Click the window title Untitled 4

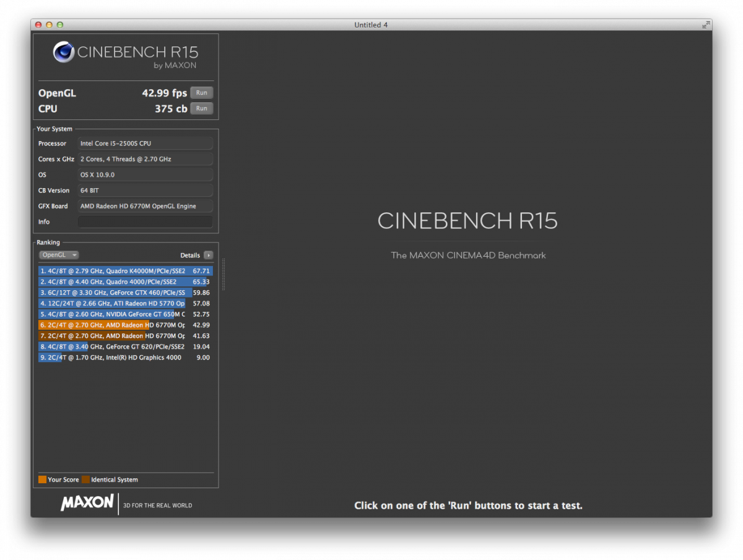coord(371,25)
